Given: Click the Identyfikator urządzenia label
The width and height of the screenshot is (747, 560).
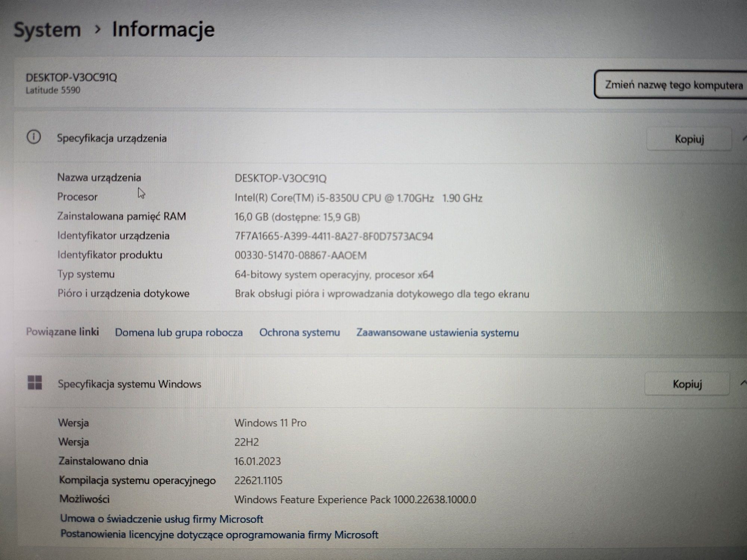Looking at the screenshot, I should click(113, 236).
